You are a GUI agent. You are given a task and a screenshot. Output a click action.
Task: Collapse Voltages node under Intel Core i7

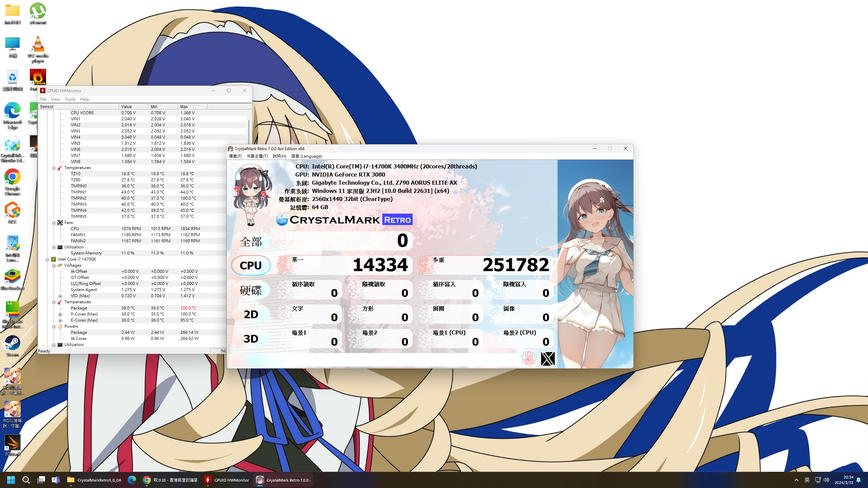click(54, 265)
